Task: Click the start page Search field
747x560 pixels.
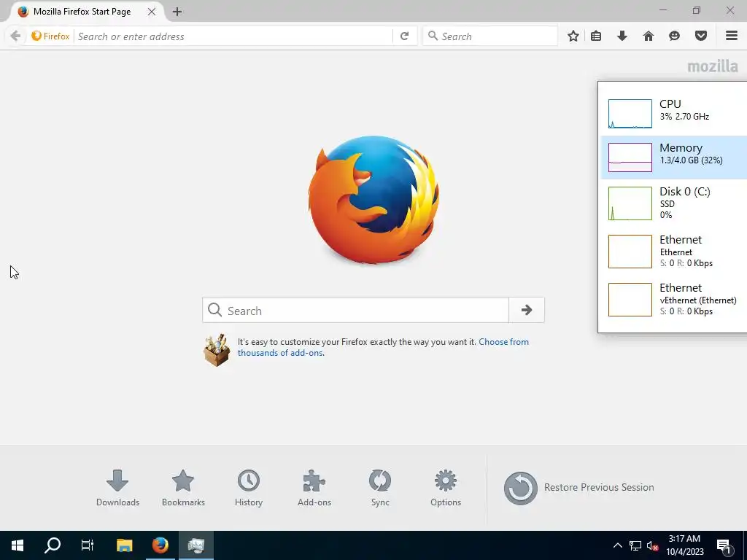Action: (x=356, y=310)
